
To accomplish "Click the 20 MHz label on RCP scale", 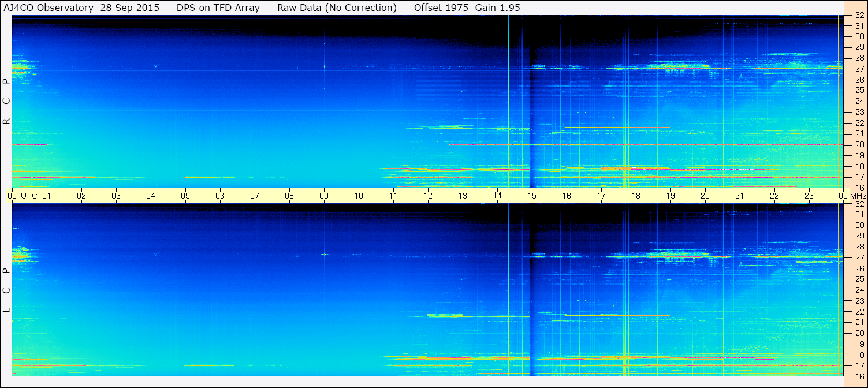I will pyautogui.click(x=859, y=144).
